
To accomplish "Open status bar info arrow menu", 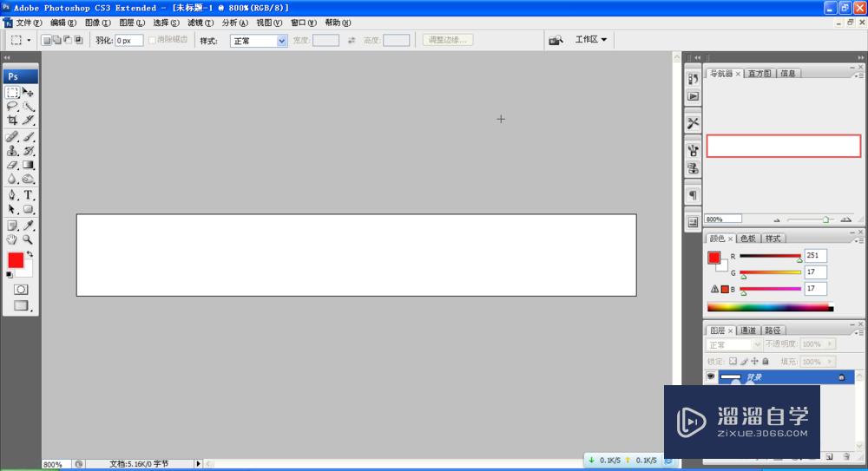I will point(198,464).
